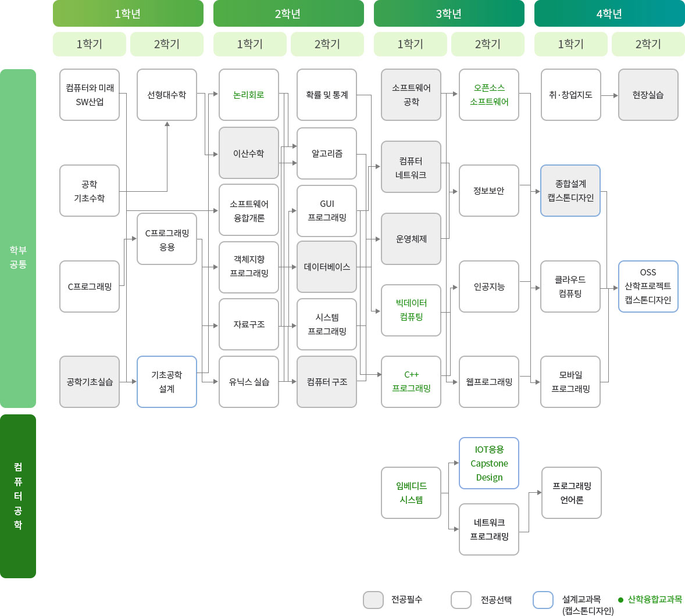
Task: Open the 컴퓨터공학 side category
Action: point(18,496)
